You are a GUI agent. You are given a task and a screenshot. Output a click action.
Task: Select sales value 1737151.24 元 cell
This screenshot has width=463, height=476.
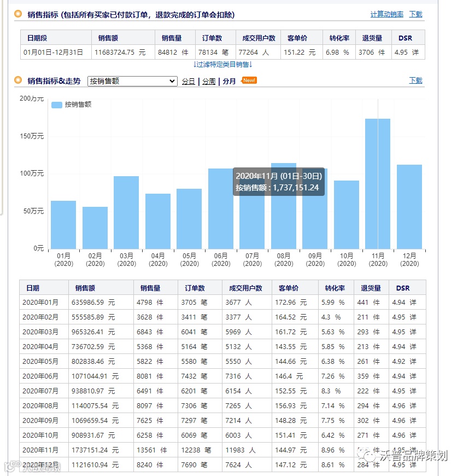click(x=101, y=450)
